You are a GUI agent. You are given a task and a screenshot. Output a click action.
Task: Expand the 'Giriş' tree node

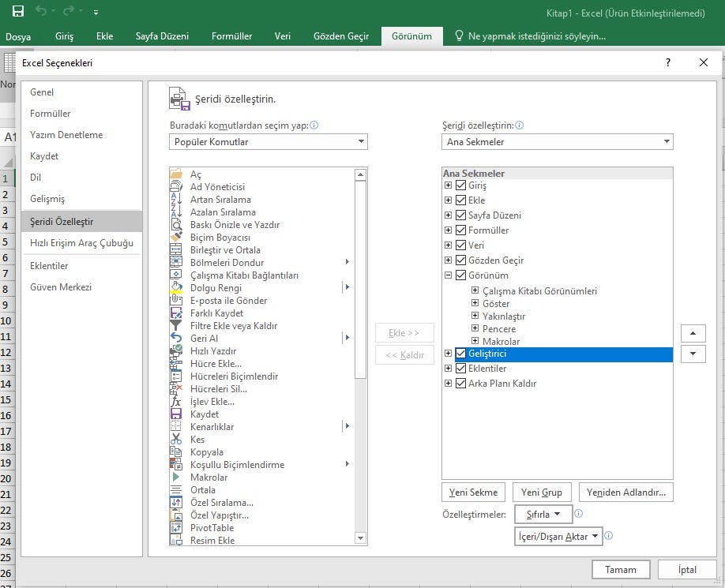(448, 185)
